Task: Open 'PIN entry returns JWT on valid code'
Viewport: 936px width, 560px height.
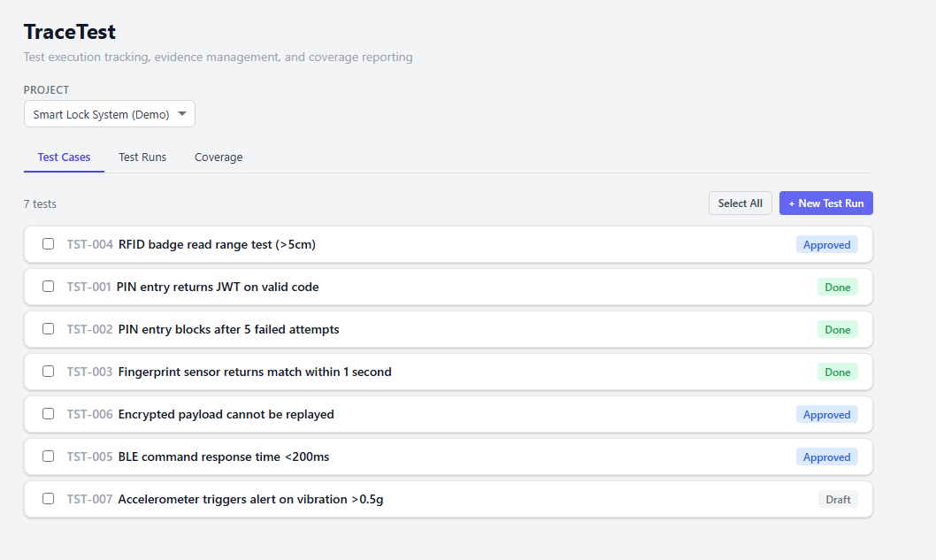Action: coord(218,287)
